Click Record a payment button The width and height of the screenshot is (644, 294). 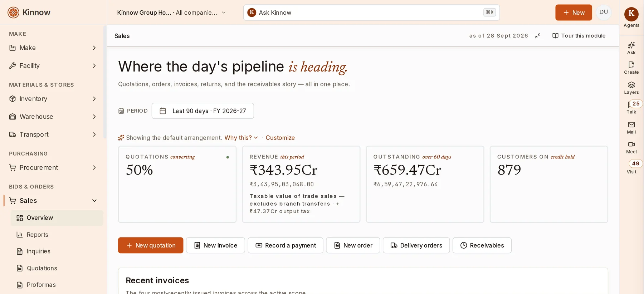pyautogui.click(x=286, y=245)
